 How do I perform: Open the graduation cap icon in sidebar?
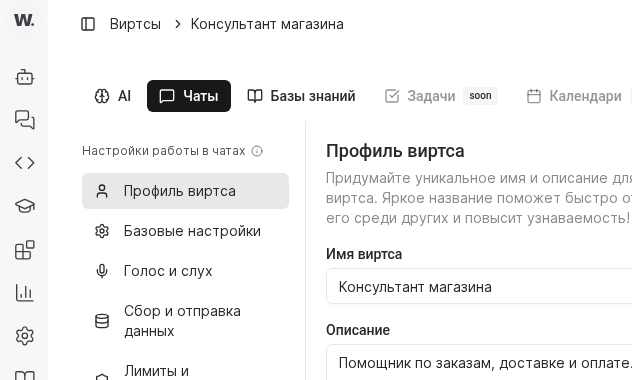[x=25, y=206]
